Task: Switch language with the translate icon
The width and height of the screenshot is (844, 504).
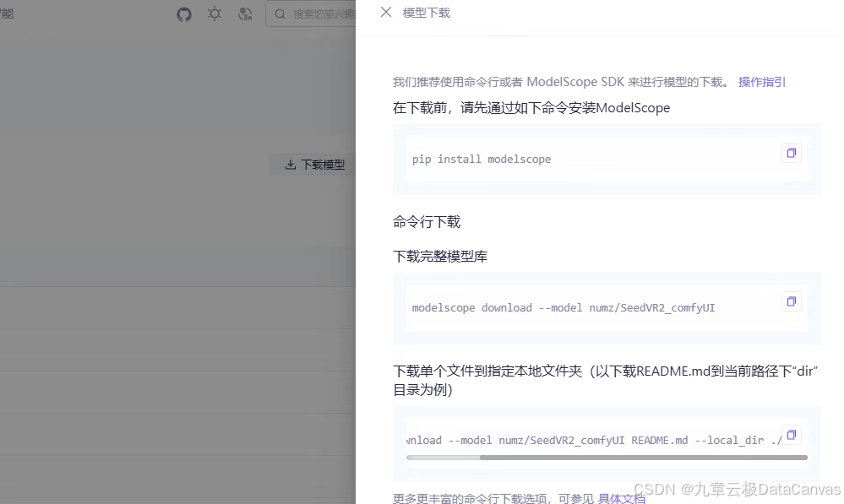Action: pos(246,14)
